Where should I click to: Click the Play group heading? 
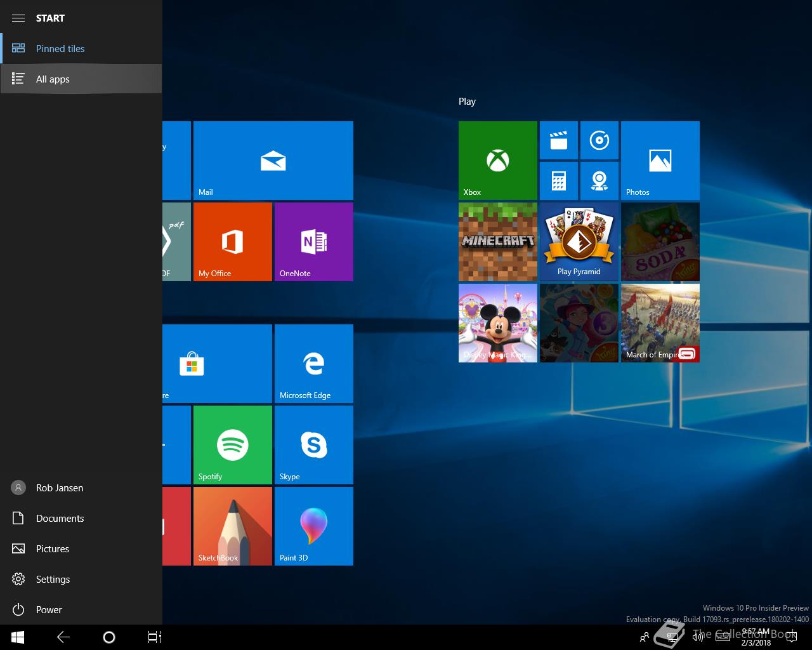(x=467, y=102)
